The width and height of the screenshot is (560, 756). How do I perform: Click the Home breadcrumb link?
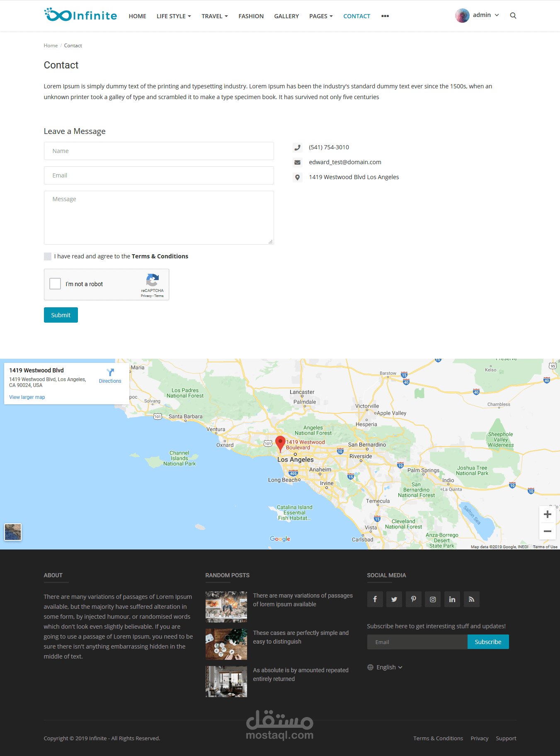coord(51,46)
